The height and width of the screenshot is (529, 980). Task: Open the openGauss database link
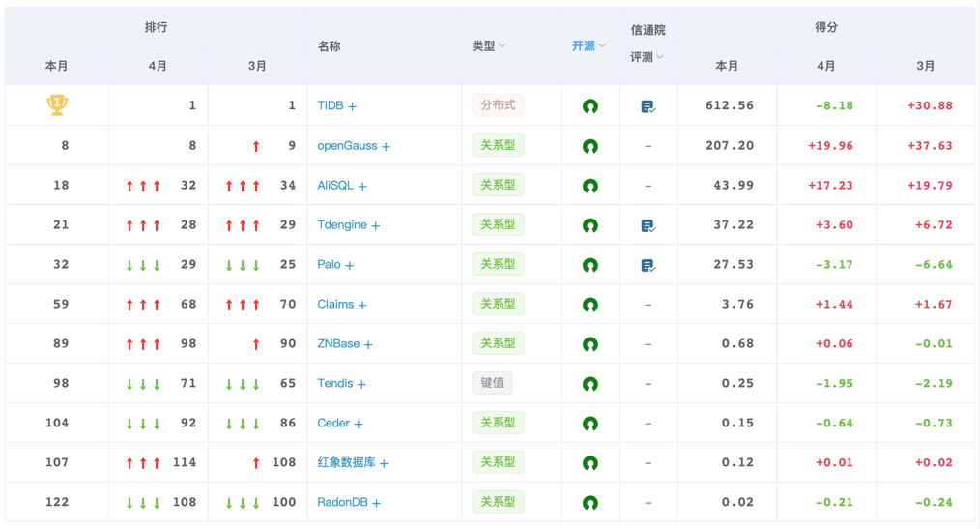point(347,146)
